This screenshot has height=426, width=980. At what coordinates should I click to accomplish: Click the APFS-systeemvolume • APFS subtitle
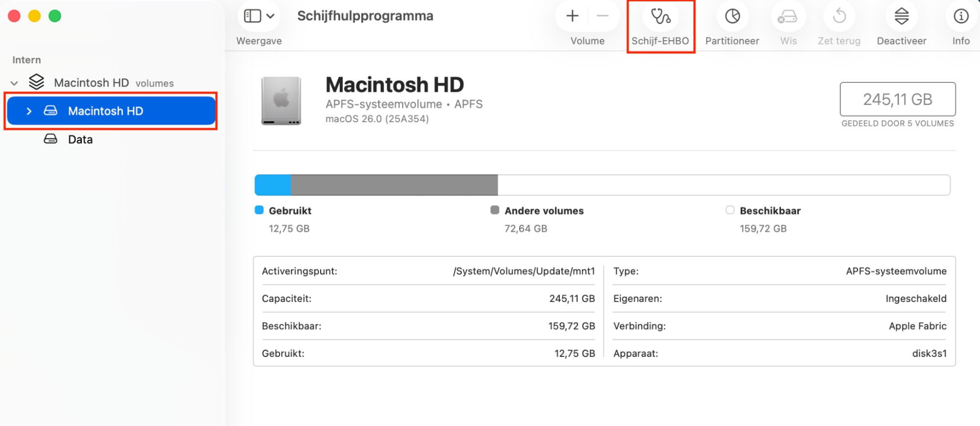(x=404, y=104)
